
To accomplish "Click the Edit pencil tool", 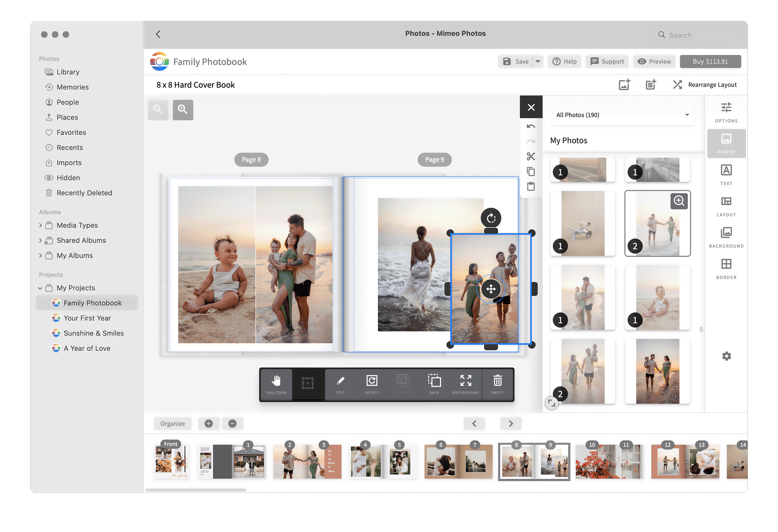I will (x=340, y=385).
